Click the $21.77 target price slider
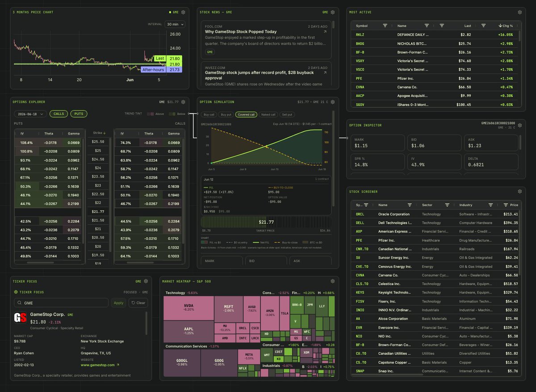 click(266, 222)
